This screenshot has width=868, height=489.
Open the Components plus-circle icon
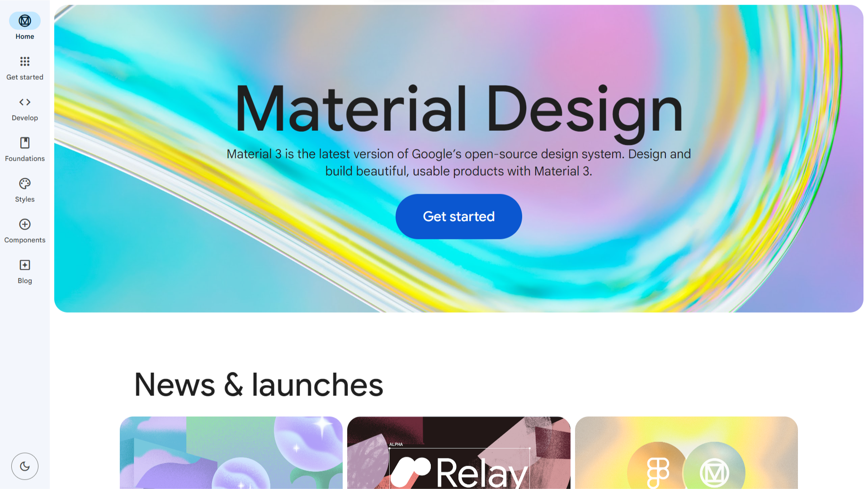coord(25,224)
